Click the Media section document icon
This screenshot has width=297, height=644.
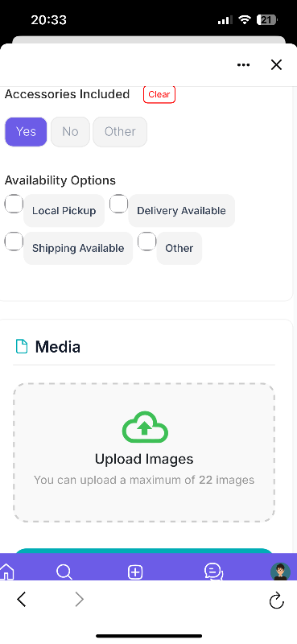click(x=22, y=346)
